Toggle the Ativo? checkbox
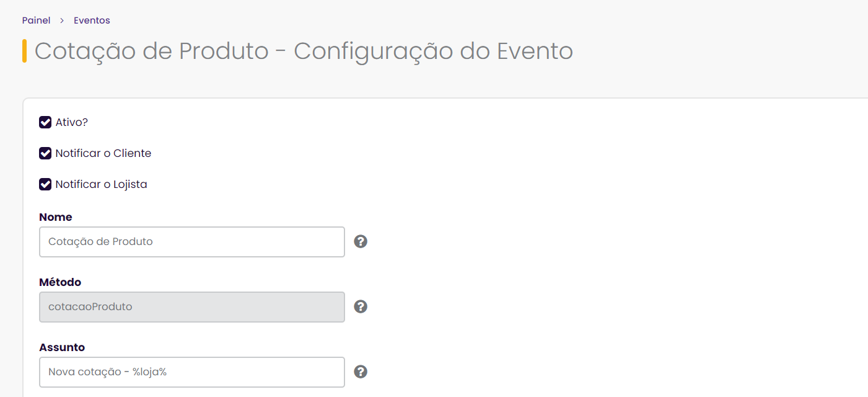 point(45,122)
